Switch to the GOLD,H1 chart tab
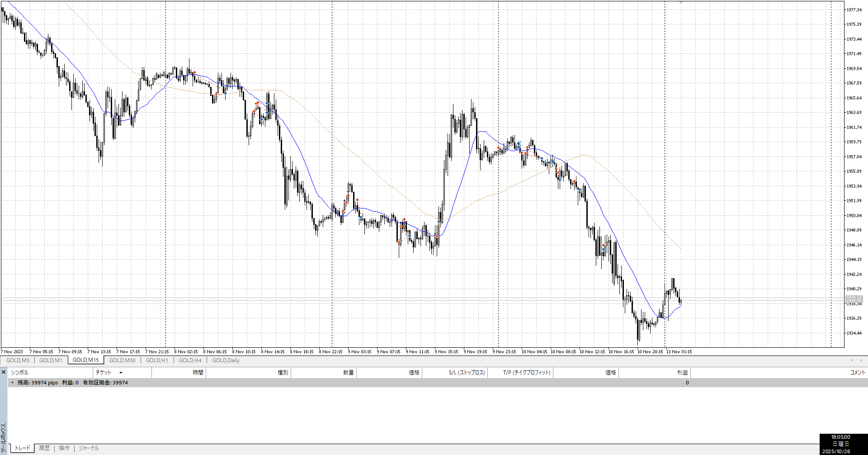The width and height of the screenshot is (868, 455). [x=157, y=360]
